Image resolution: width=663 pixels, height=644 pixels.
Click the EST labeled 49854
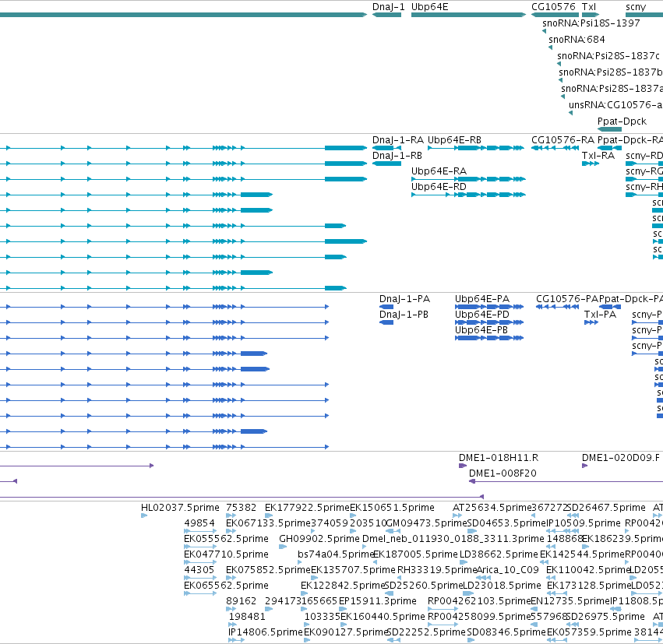point(199,523)
